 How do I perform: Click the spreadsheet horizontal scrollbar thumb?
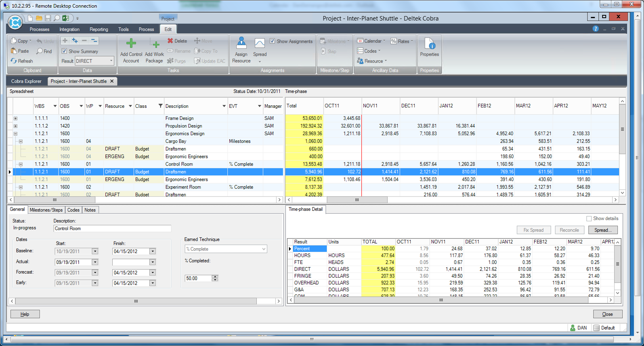[x=55, y=200]
